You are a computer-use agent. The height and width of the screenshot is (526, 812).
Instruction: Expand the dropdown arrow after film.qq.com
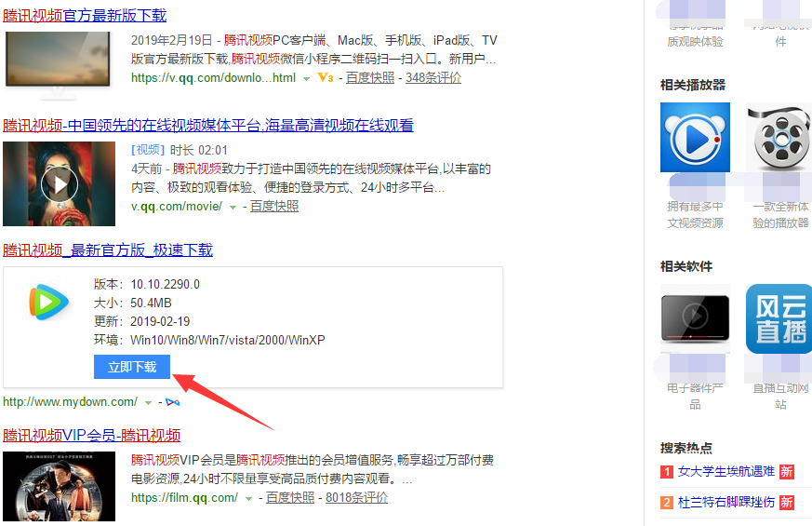coord(248,498)
